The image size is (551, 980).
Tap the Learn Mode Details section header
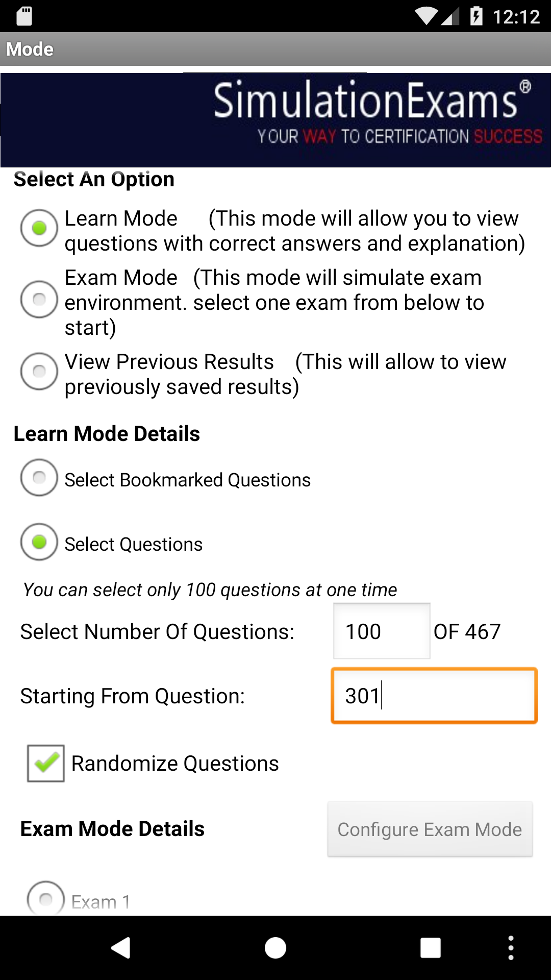tap(107, 433)
